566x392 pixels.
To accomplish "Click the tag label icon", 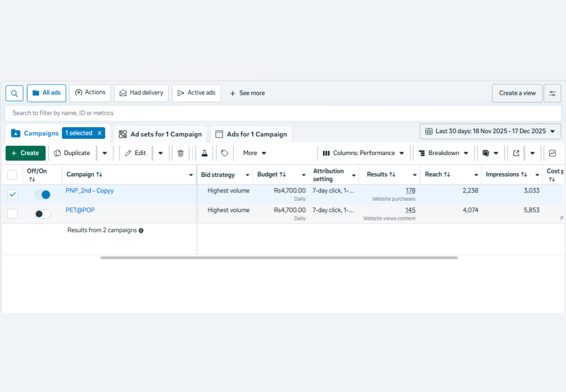I will click(225, 153).
